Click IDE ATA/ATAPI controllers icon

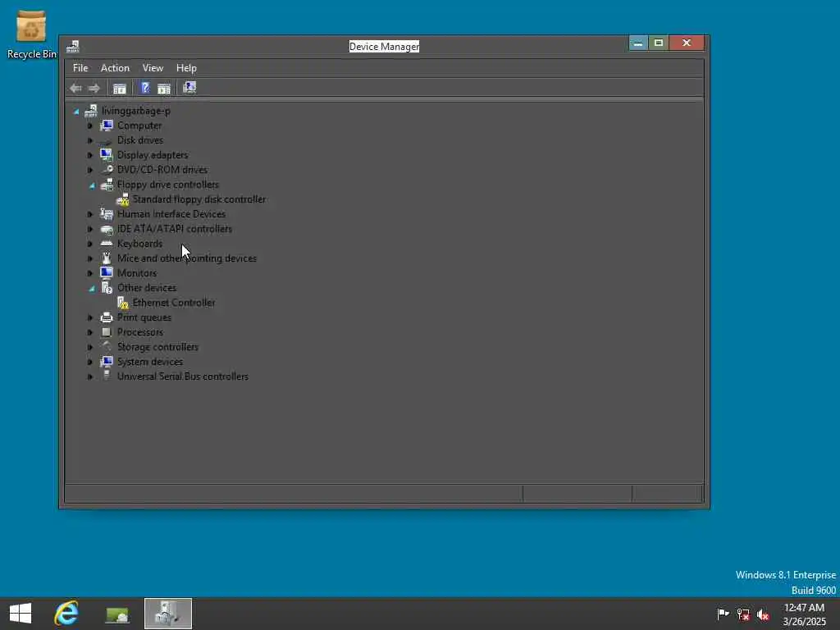[107, 229]
